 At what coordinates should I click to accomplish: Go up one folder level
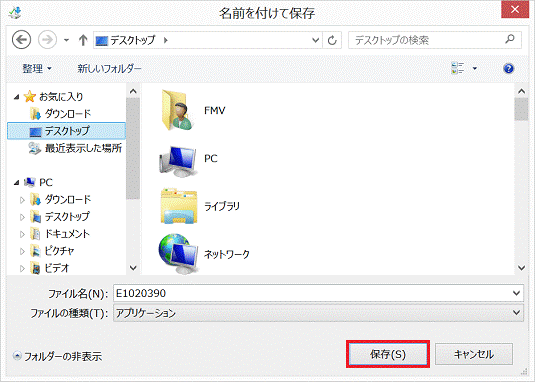coord(83,40)
